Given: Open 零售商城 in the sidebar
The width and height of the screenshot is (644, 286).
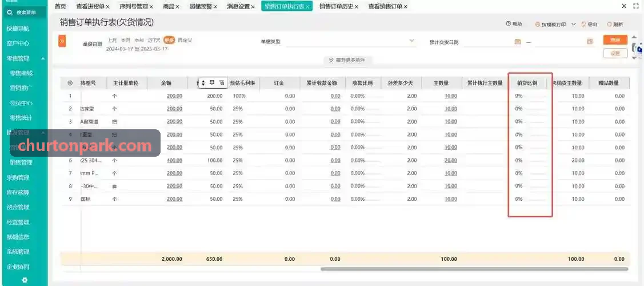Looking at the screenshot, I should [21, 73].
